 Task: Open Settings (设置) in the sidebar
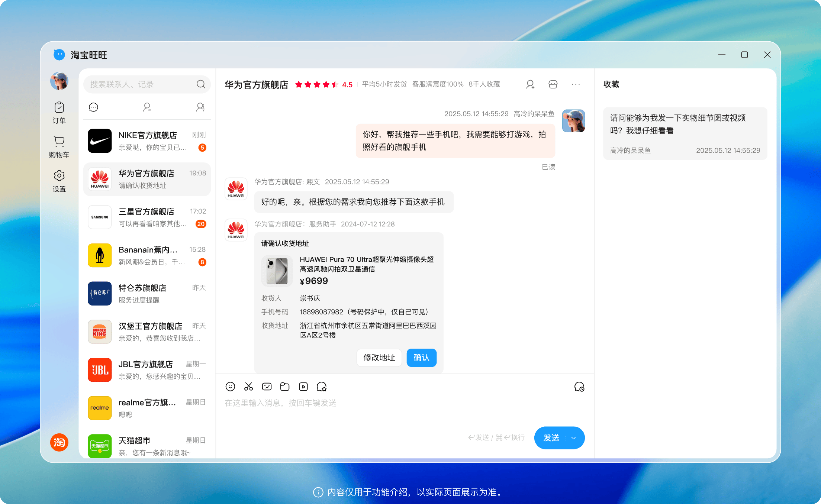[x=59, y=181]
